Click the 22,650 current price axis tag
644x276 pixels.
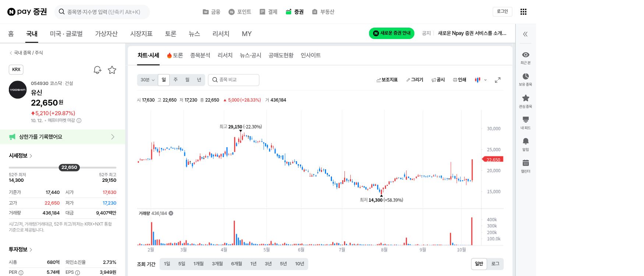pyautogui.click(x=493, y=159)
